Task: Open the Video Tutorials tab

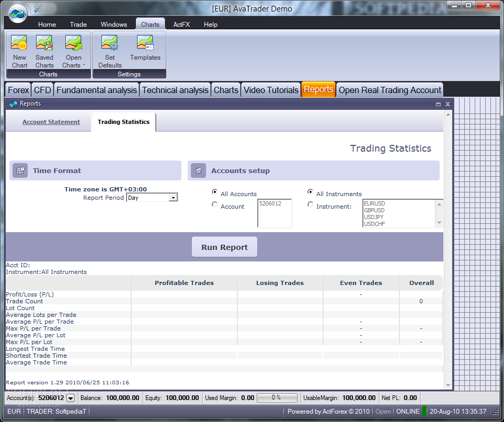Action: pyautogui.click(x=271, y=90)
